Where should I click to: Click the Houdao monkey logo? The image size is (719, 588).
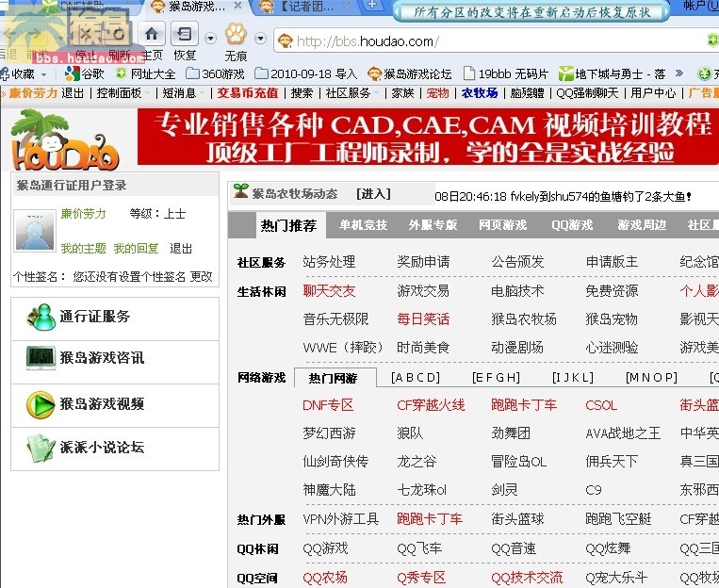coord(65,139)
